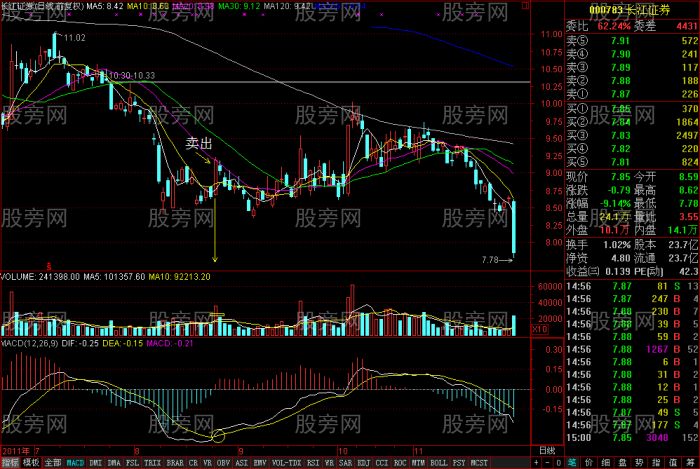This screenshot has height=469, width=700.
Task: Show the CCI indicator
Action: [382, 463]
